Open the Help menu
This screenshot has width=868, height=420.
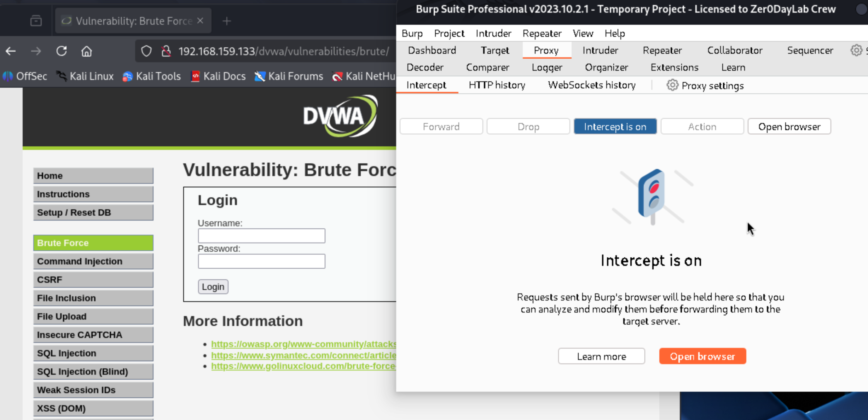coord(615,33)
